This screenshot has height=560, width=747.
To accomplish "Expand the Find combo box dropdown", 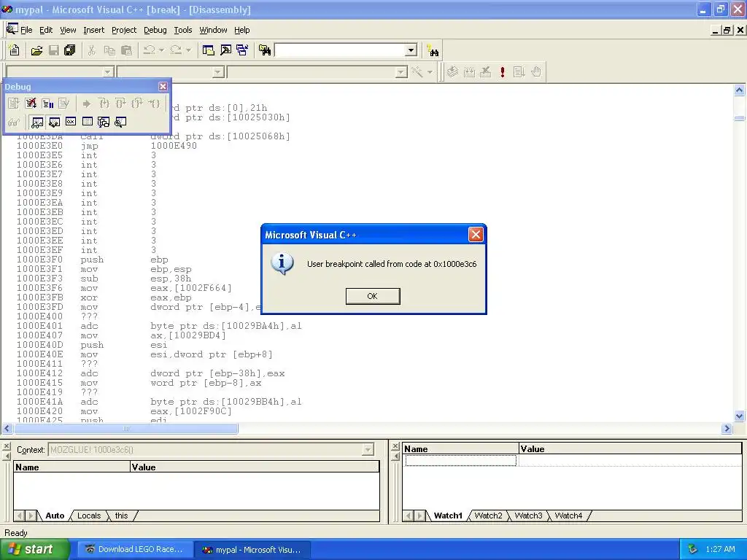I will click(411, 50).
